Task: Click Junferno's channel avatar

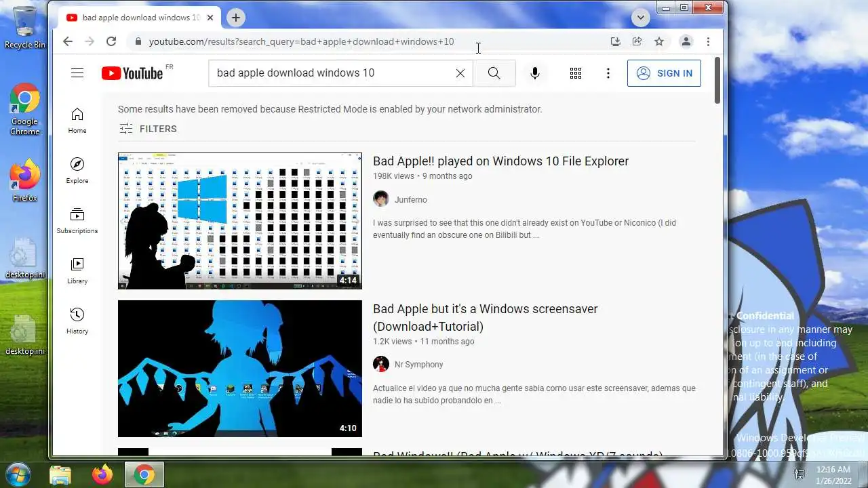Action: tap(381, 199)
